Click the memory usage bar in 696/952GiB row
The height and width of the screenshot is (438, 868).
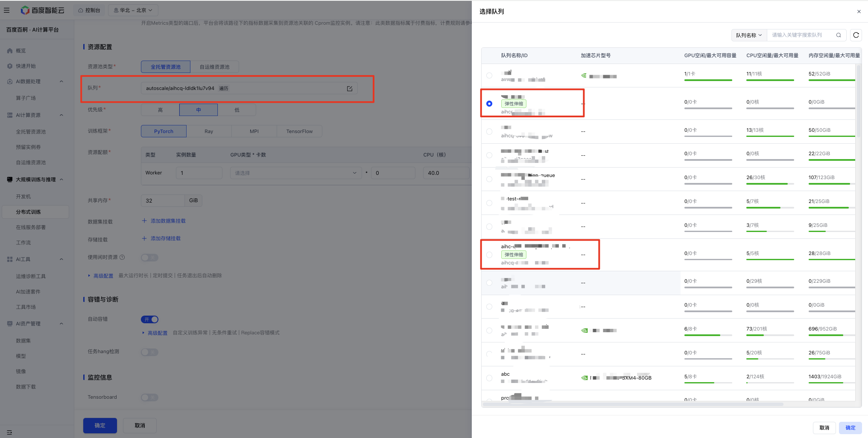pyautogui.click(x=832, y=335)
